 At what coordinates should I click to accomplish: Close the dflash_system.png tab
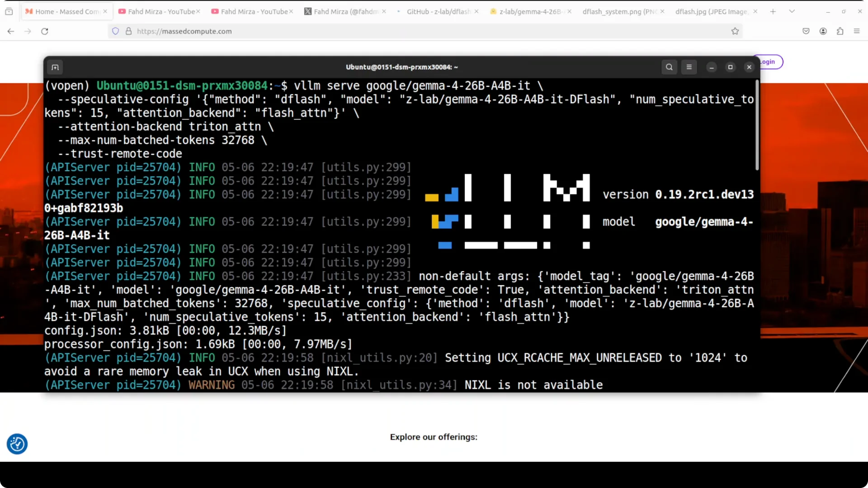click(x=662, y=11)
